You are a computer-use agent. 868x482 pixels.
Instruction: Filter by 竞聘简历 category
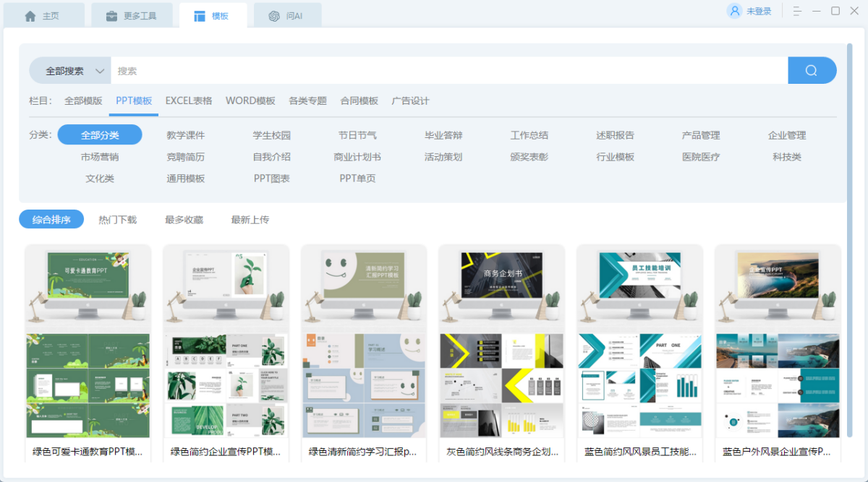(x=186, y=157)
